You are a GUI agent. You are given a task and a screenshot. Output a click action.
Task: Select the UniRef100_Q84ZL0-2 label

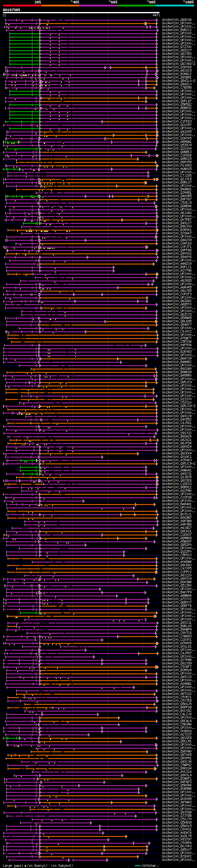point(179,81)
